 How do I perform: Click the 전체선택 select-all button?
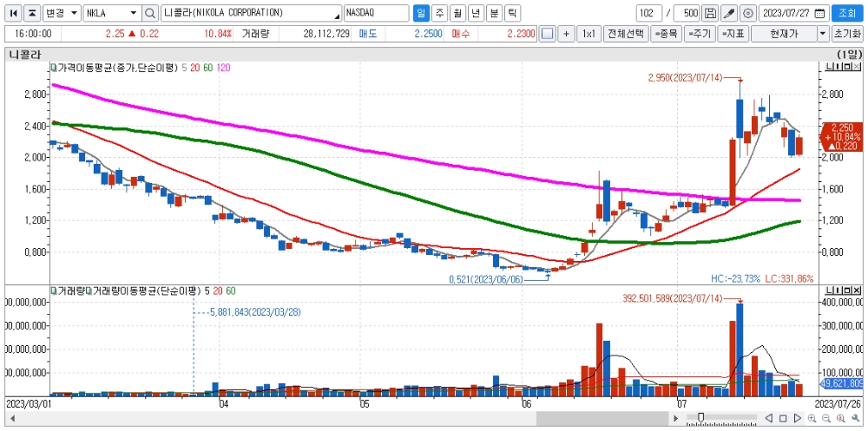tap(626, 34)
